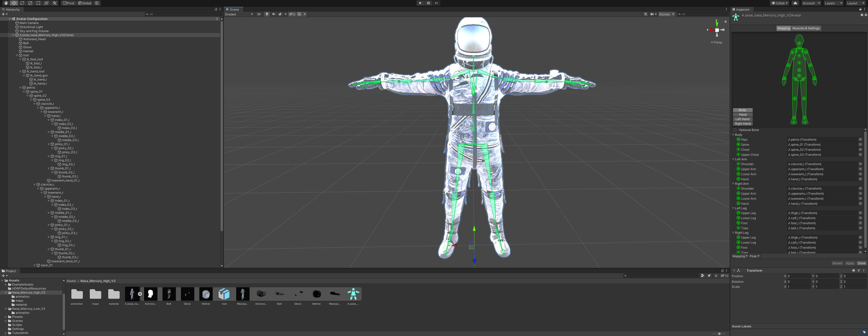Screen dimensions: 868x336
Task: Toggle hidden objects visibility in Scene toolbar
Action: click(x=292, y=14)
